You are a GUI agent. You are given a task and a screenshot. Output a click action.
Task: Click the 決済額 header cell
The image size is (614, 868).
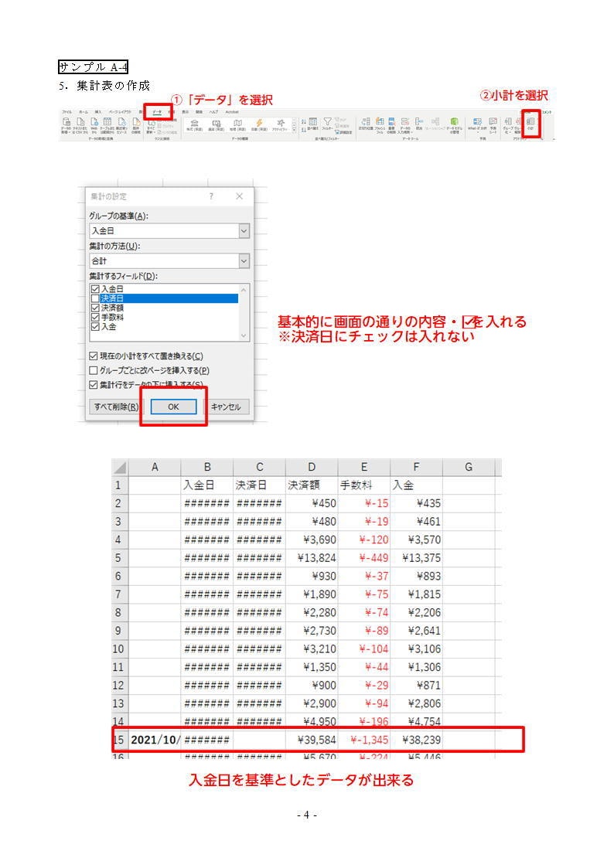[x=312, y=485]
